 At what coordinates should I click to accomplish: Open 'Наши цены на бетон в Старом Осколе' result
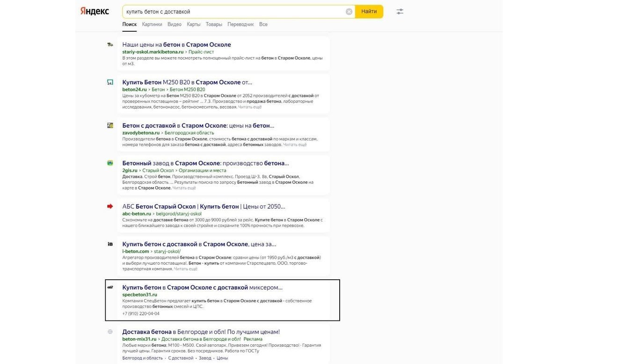[x=177, y=44]
